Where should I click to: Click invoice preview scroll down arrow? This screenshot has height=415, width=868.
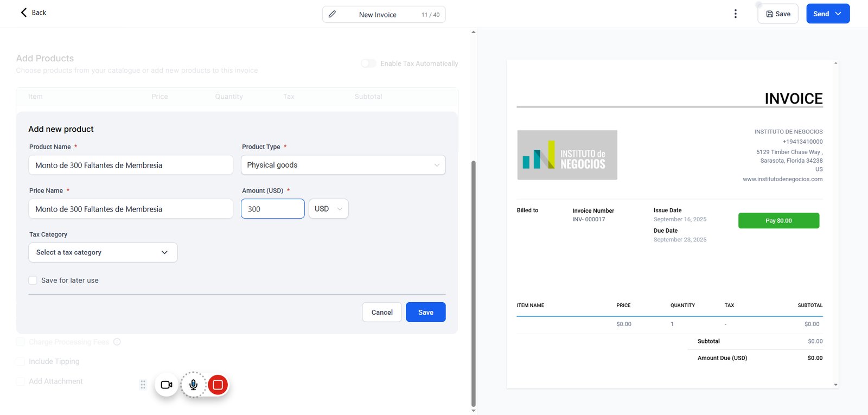pyautogui.click(x=835, y=385)
